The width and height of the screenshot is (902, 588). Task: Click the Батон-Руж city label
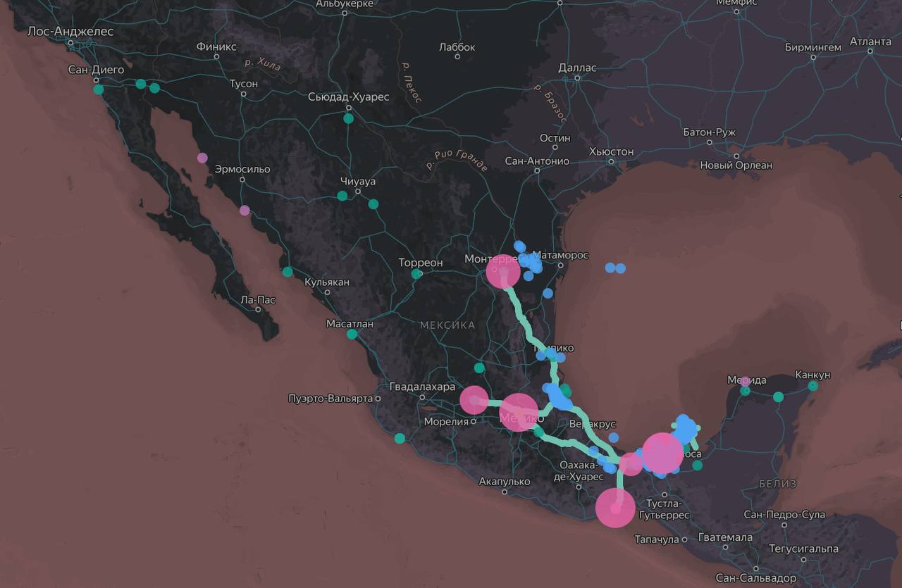[x=709, y=132]
